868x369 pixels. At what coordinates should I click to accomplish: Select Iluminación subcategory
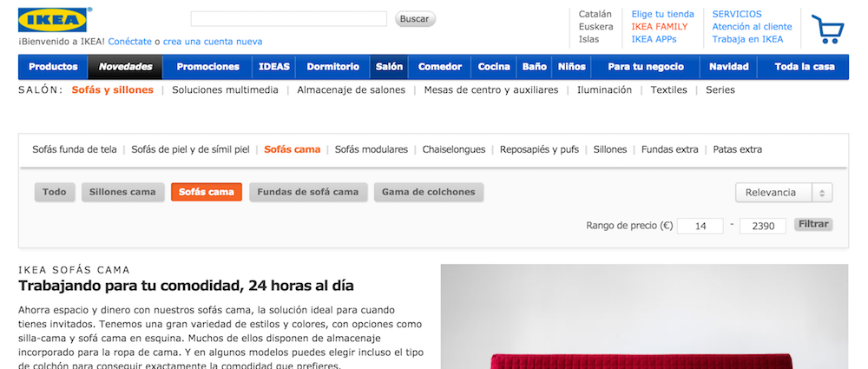(x=604, y=89)
